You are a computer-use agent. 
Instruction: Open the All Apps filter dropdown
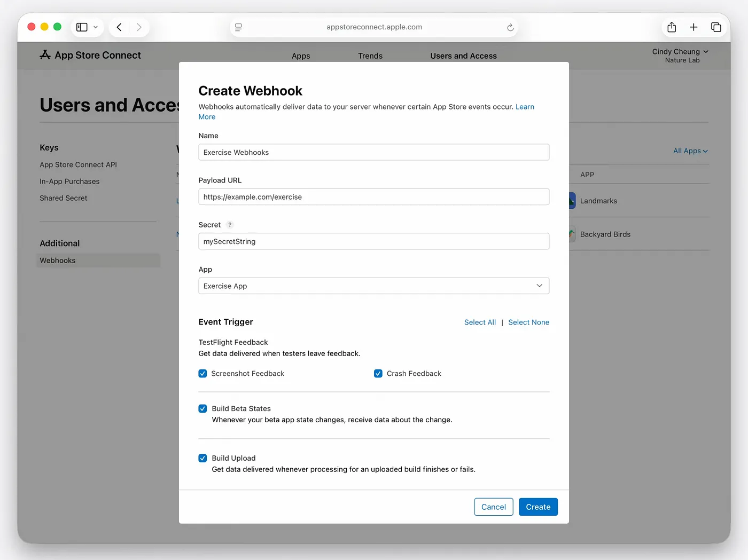point(690,151)
